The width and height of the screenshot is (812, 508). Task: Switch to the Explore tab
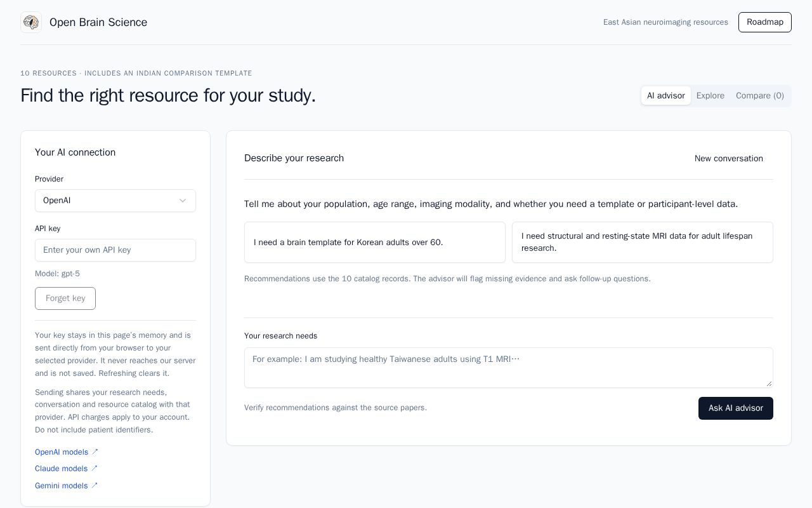[710, 96]
